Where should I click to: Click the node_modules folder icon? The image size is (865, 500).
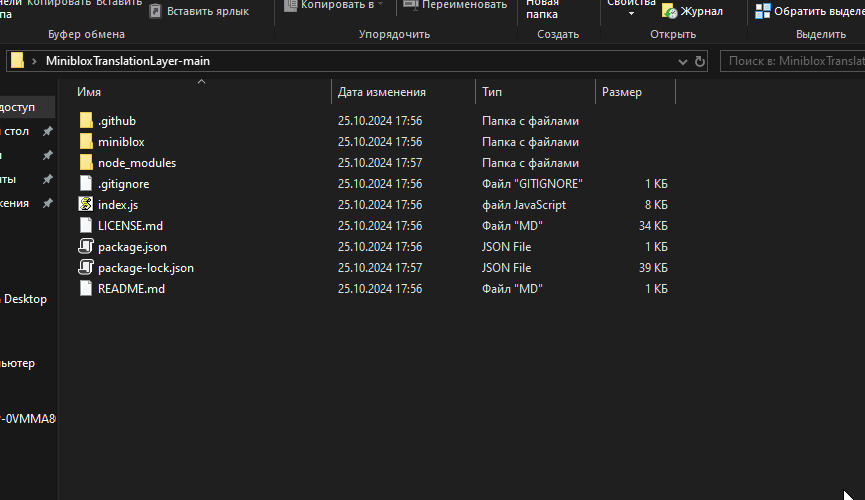click(x=86, y=162)
